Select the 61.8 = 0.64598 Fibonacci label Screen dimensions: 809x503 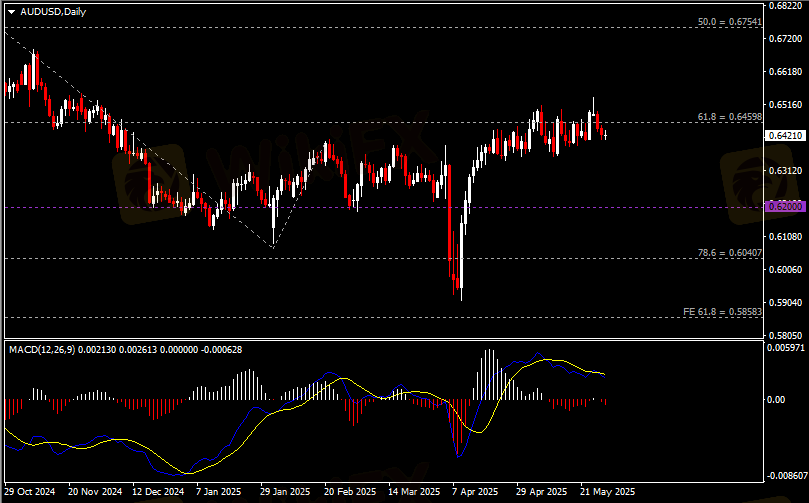tap(729, 117)
